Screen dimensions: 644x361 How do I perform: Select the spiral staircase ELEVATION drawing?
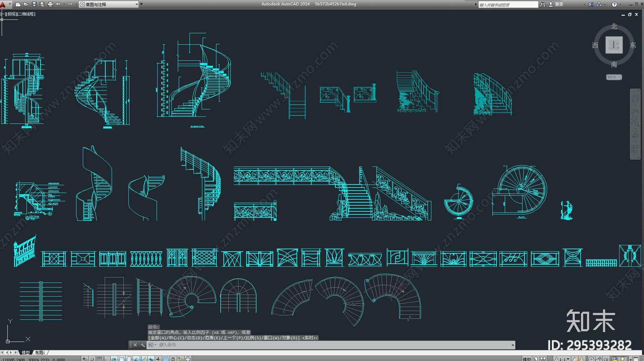point(194,80)
